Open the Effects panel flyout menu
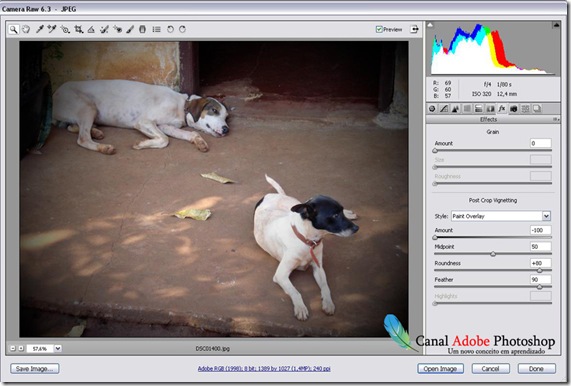571x386 pixels. pyautogui.click(x=556, y=119)
